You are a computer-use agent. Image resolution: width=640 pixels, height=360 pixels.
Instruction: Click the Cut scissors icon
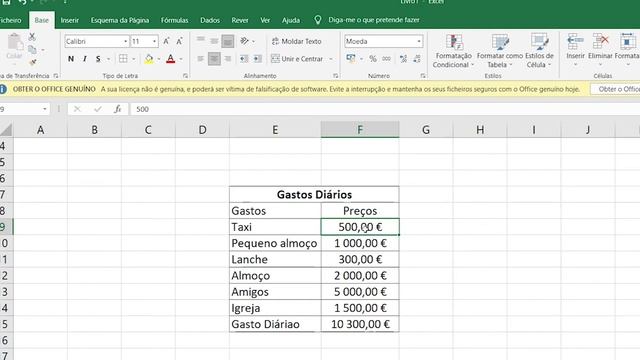(x=32, y=37)
